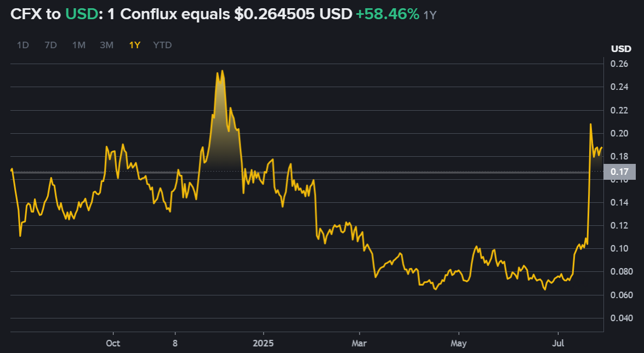Screen dimensions: 644x353
Task: Click the USD axis label
Action: point(621,49)
